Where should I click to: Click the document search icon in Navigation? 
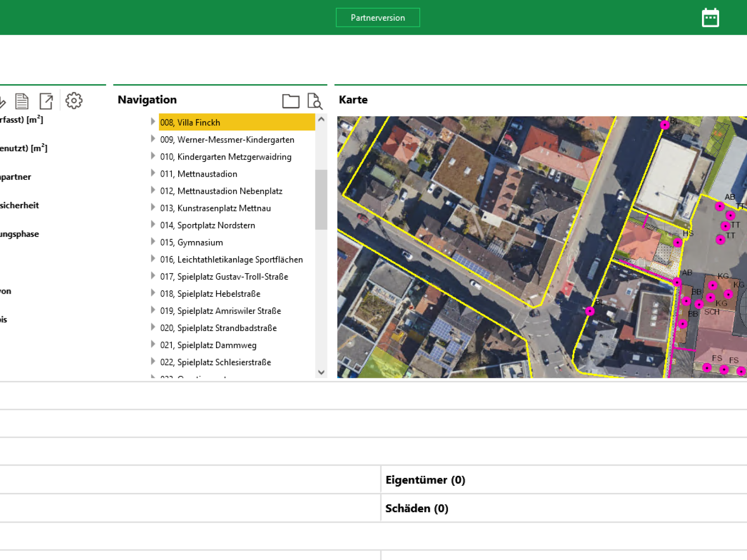tap(315, 102)
